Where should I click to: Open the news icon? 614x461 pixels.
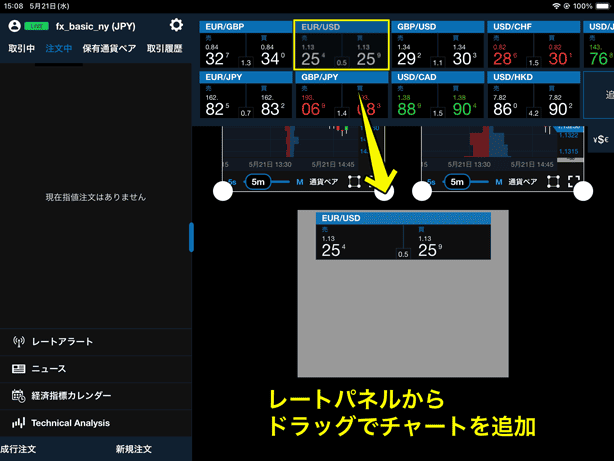pyautogui.click(x=18, y=369)
